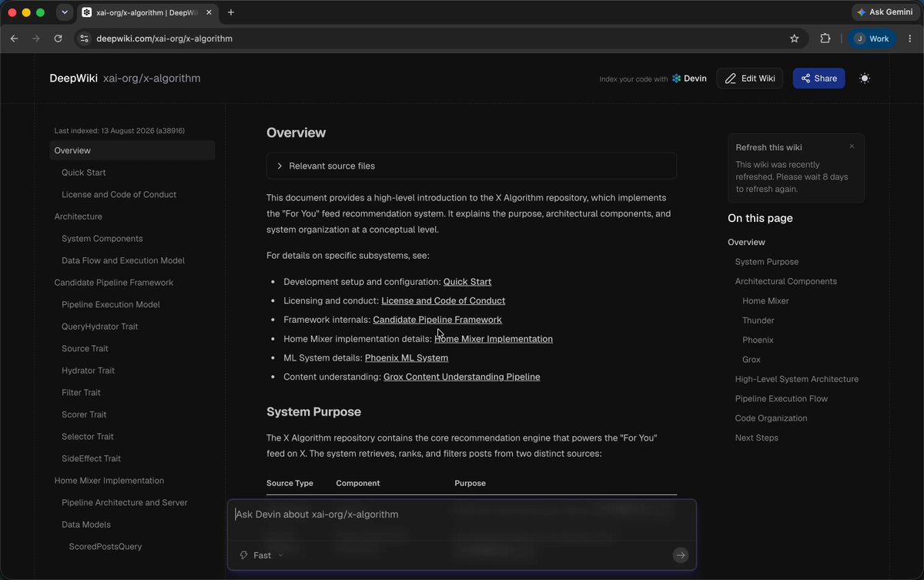Jump to Architectural Components
The width and height of the screenshot is (924, 580).
(786, 281)
